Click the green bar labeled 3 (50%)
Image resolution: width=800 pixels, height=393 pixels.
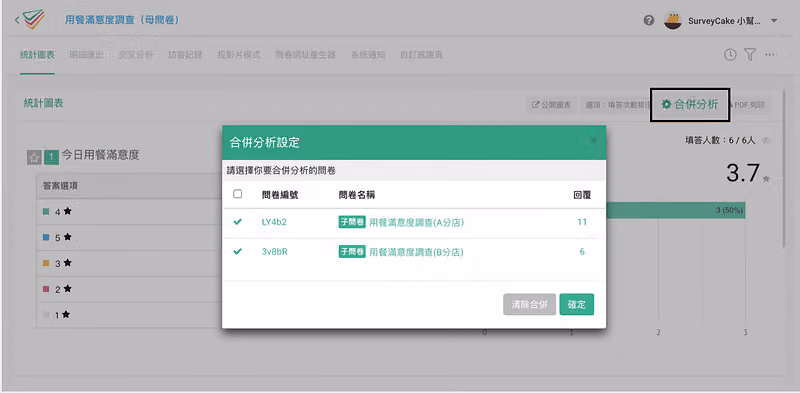click(x=676, y=210)
